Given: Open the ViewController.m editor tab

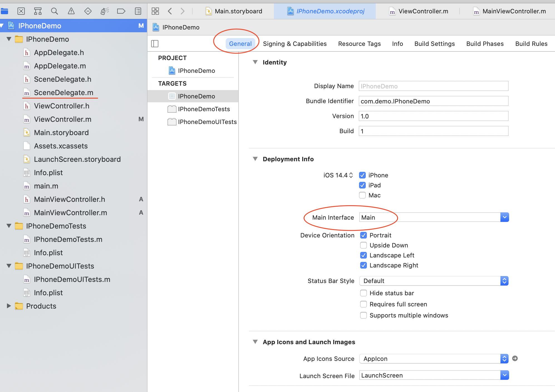Looking at the screenshot, I should (x=423, y=11).
